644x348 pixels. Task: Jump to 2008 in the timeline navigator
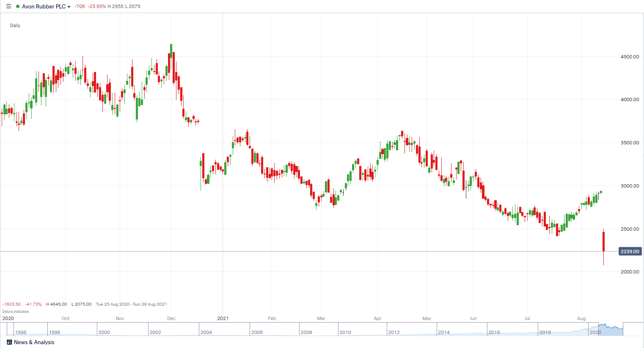[306, 332]
